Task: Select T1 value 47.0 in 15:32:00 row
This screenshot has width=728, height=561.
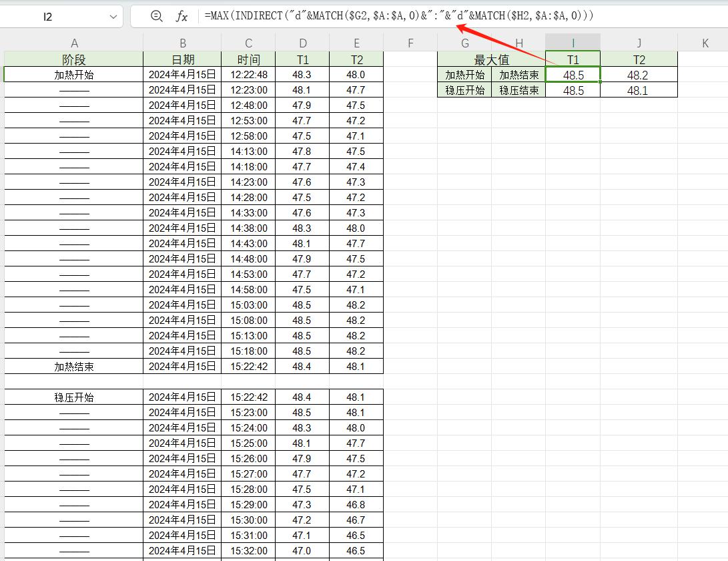Action: [x=302, y=550]
